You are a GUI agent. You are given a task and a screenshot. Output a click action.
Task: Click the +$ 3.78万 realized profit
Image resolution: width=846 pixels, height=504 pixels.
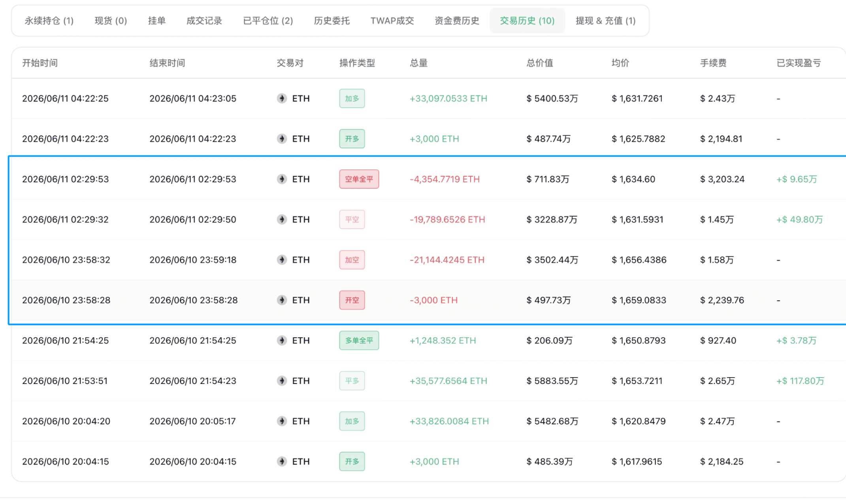797,340
